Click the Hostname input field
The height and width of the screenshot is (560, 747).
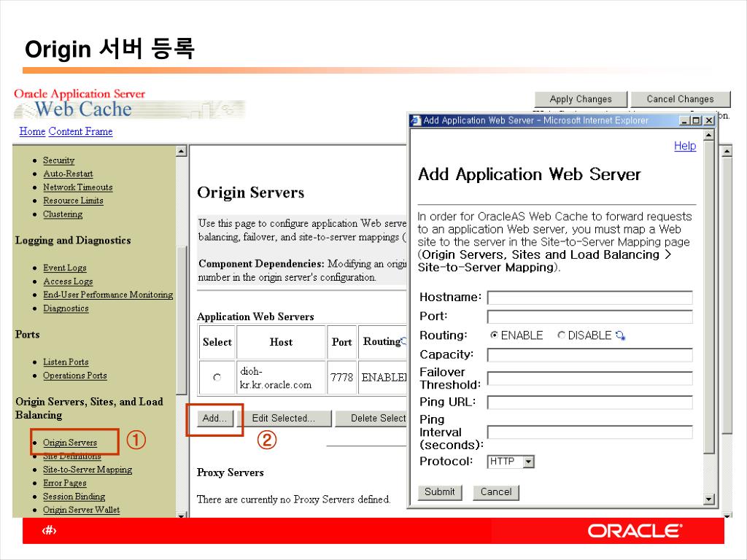[589, 297]
